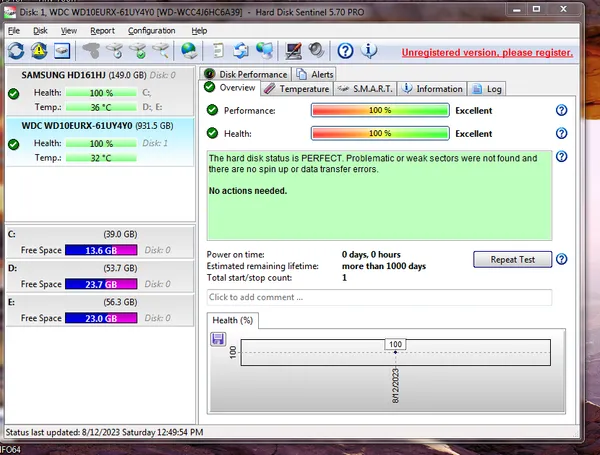
Task: Open the Configuration menu
Action: [x=152, y=31]
